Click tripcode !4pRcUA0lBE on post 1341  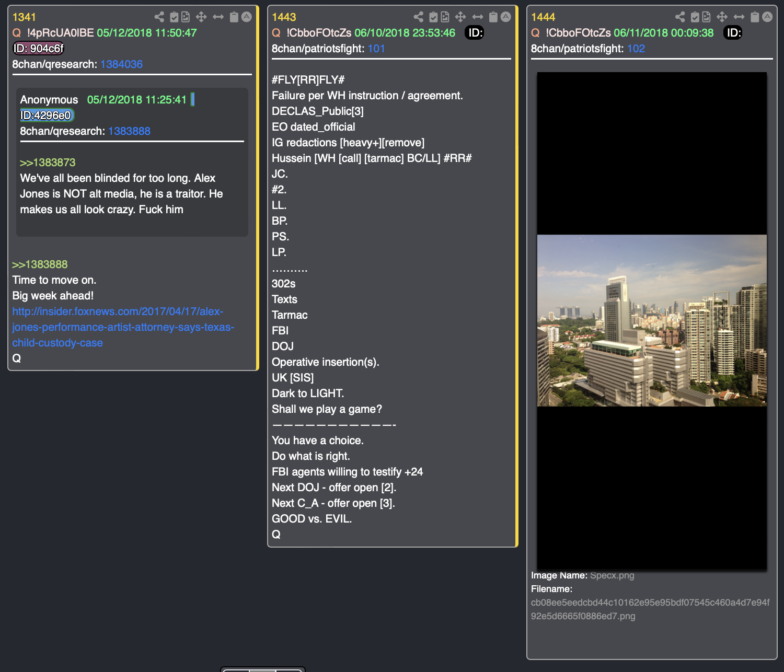60,33
